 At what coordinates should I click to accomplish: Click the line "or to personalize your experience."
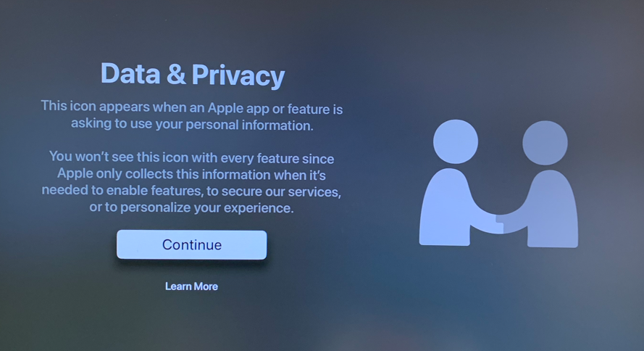click(191, 207)
